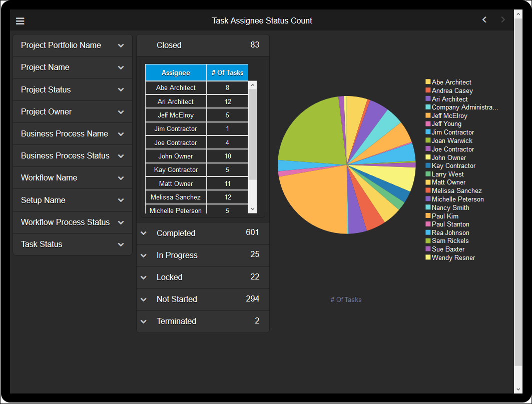This screenshot has height=404, width=532.
Task: Toggle Andrea Casey legend swatch
Action: click(x=428, y=90)
